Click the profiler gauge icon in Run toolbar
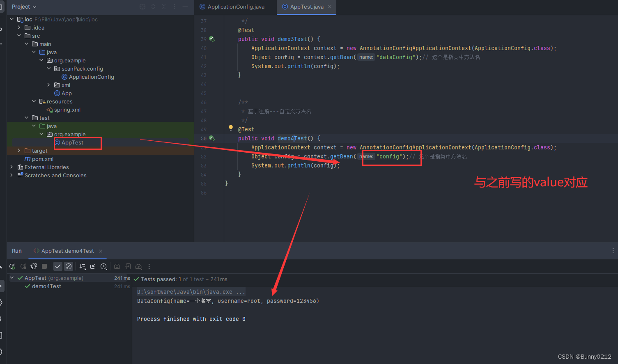Image resolution: width=618 pixels, height=364 pixels. [138, 266]
